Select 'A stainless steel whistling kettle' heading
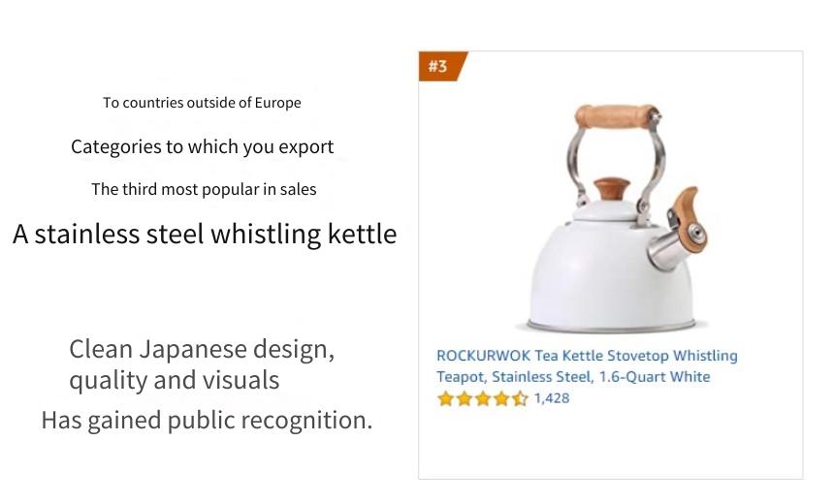The height and width of the screenshot is (504, 834). [205, 234]
